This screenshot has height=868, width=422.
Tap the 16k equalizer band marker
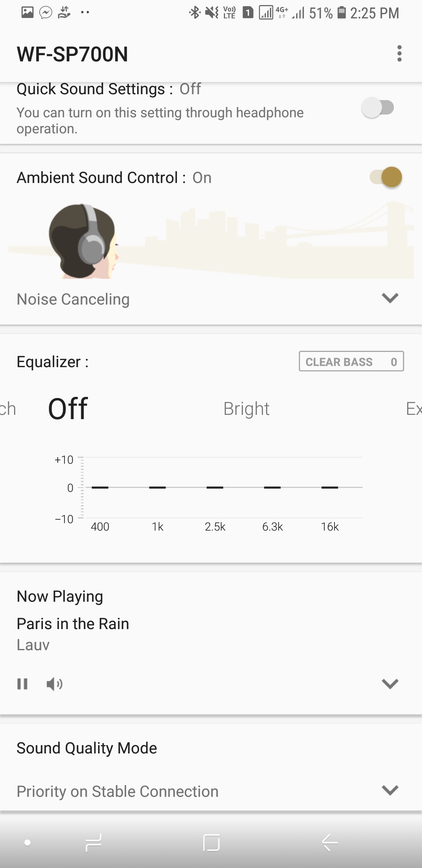pyautogui.click(x=330, y=488)
